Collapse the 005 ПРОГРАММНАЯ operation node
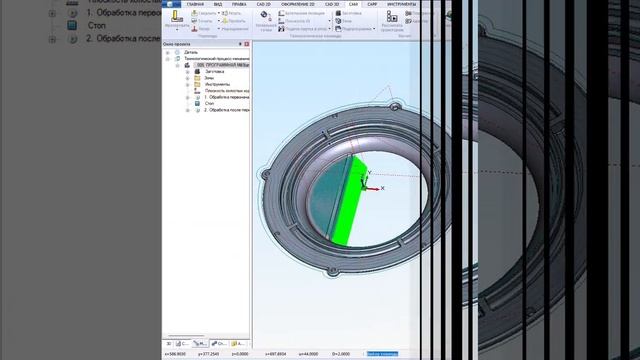The height and width of the screenshot is (360, 640). (178, 65)
